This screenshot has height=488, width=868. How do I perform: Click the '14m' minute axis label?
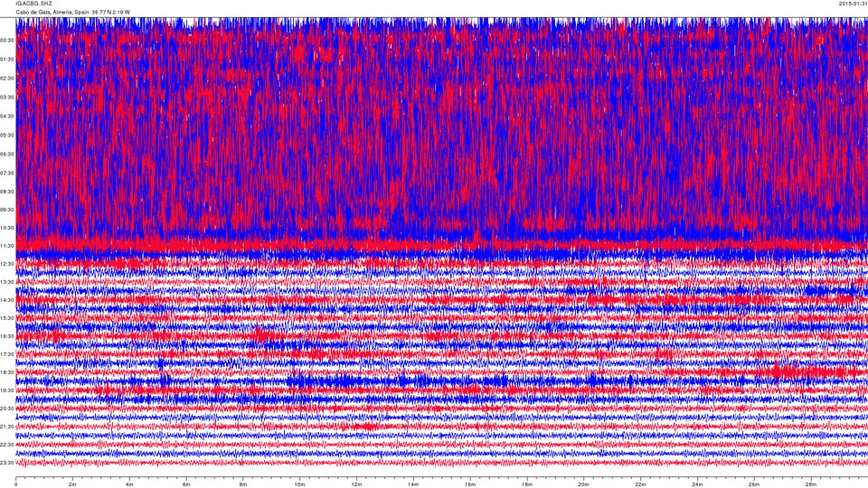pos(413,484)
